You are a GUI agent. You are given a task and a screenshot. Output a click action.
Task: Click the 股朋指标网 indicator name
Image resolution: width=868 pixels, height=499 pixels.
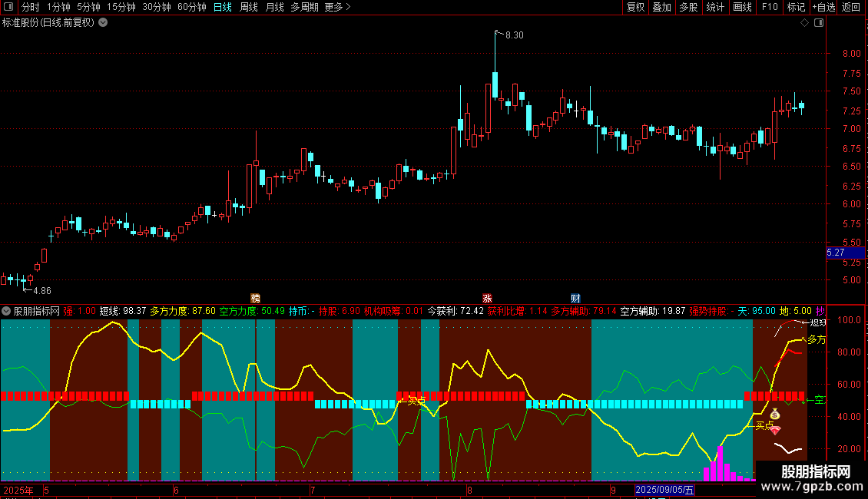pos(37,311)
